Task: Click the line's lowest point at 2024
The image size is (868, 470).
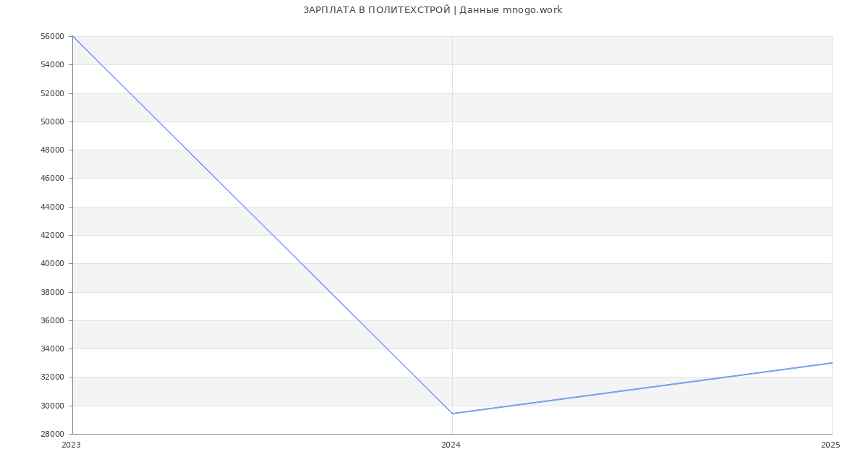Action: [x=452, y=414]
